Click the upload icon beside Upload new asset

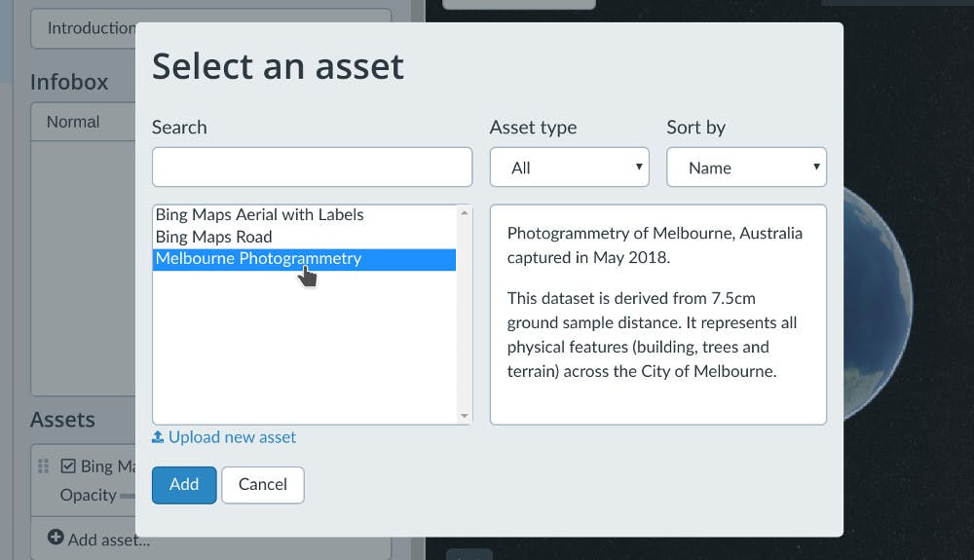click(158, 437)
